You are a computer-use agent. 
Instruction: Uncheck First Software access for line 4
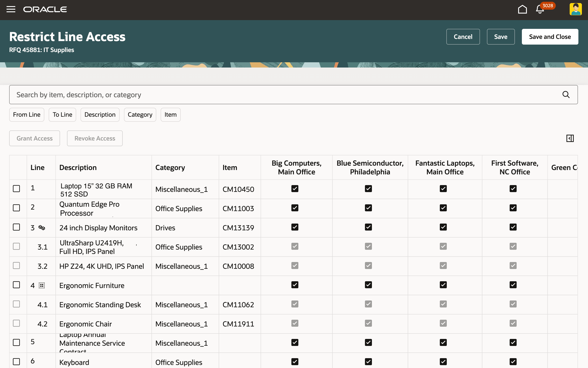pyautogui.click(x=513, y=285)
